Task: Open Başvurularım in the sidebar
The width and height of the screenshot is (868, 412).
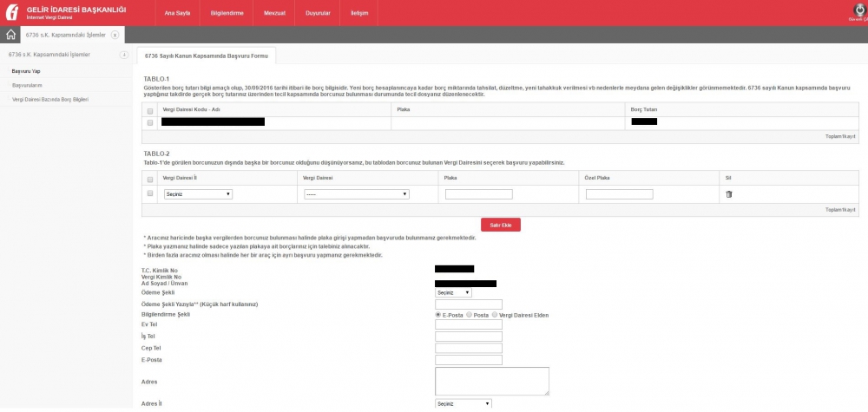Action: 27,85
